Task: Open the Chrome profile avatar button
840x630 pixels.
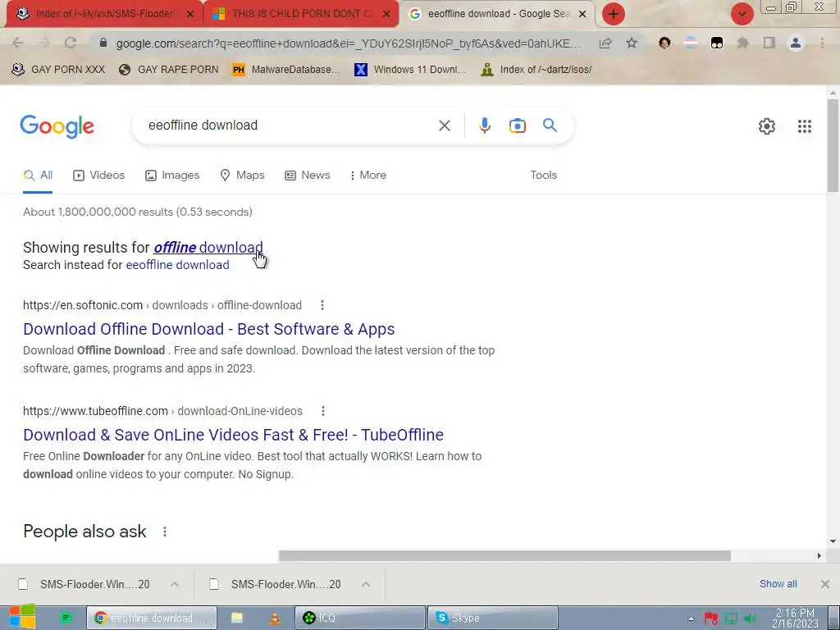Action: 796,43
